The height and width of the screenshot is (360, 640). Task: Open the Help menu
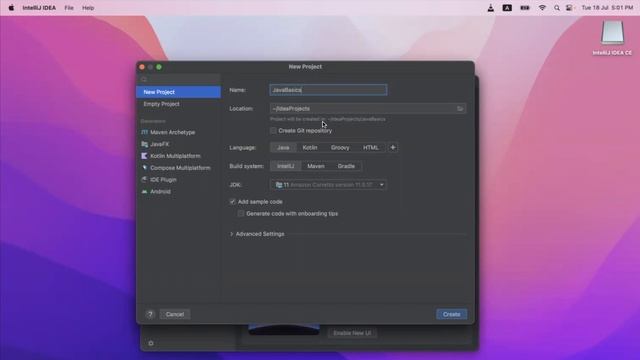[x=88, y=8]
